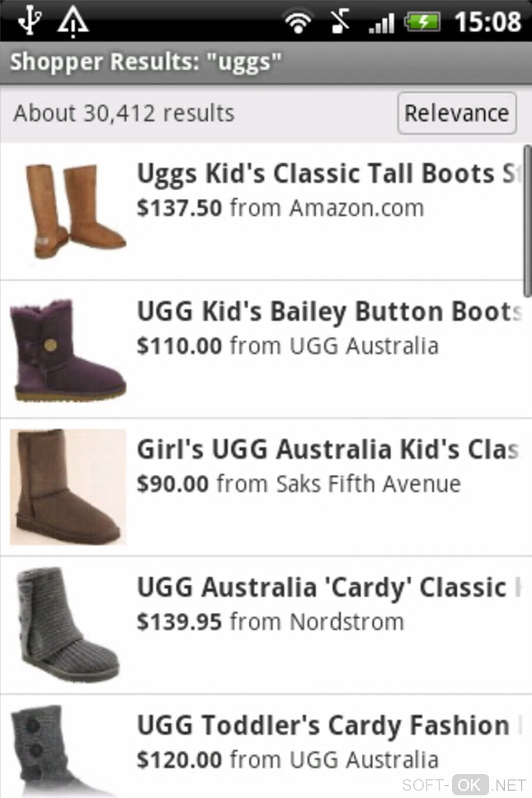Screen dimensions: 532x798
Task: Tap the warning triangle notification icon
Action: [72, 22]
